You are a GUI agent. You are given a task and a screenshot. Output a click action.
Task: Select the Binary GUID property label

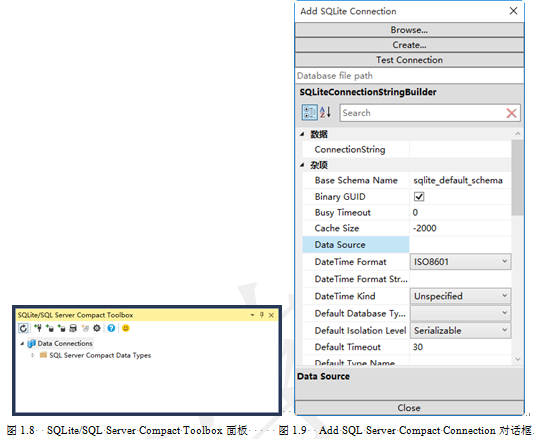click(x=340, y=197)
